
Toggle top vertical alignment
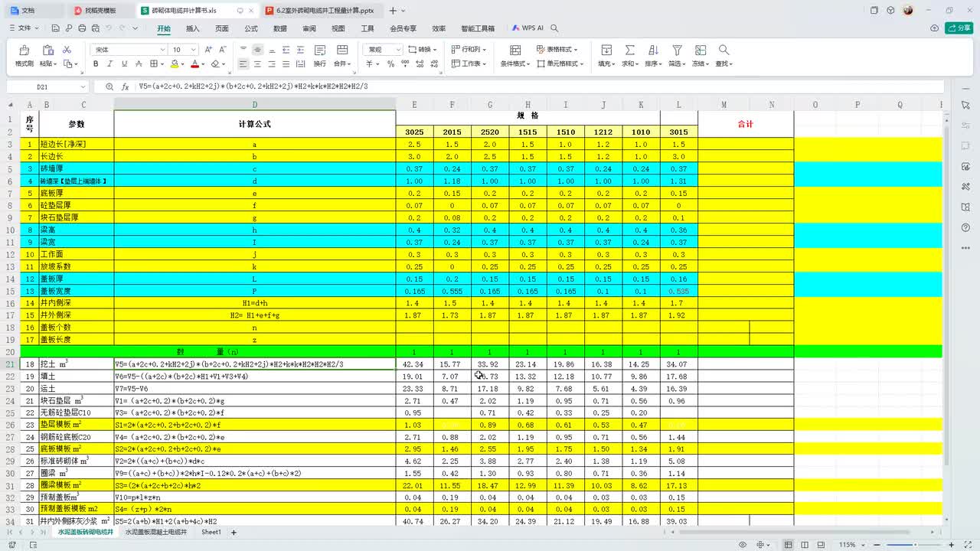pos(243,50)
